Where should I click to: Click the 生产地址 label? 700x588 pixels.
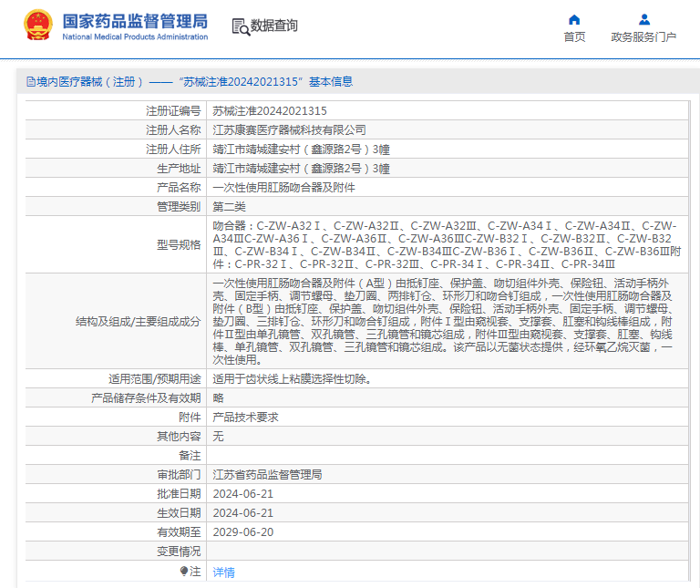[179, 169]
